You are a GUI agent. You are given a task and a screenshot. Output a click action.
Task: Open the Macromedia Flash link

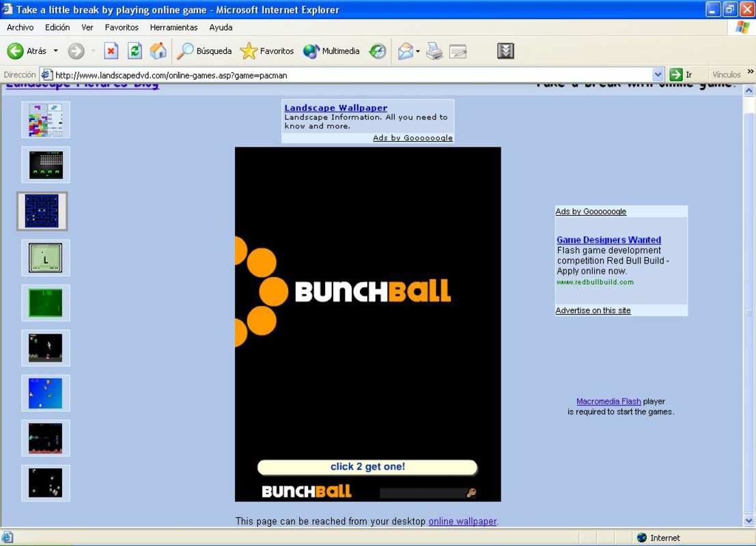coord(608,401)
